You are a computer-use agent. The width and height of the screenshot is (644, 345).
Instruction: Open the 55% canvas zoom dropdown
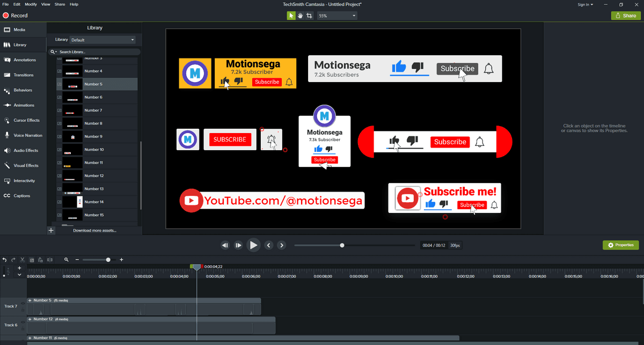[337, 16]
